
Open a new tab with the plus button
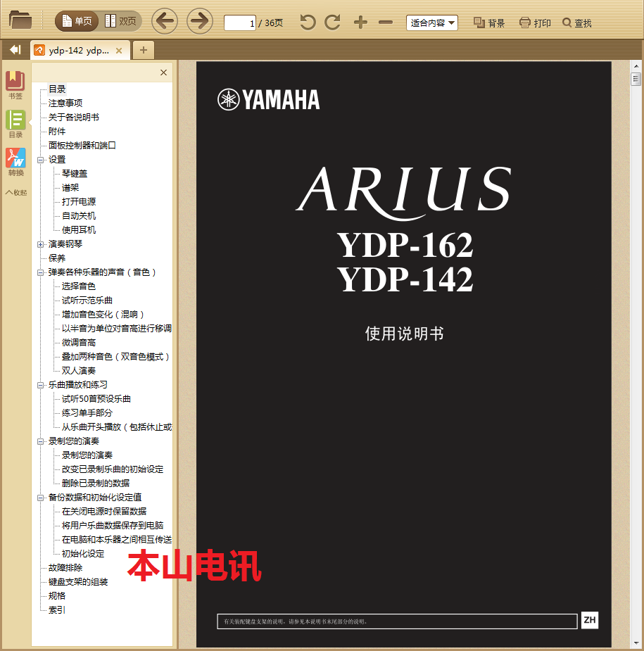[144, 50]
